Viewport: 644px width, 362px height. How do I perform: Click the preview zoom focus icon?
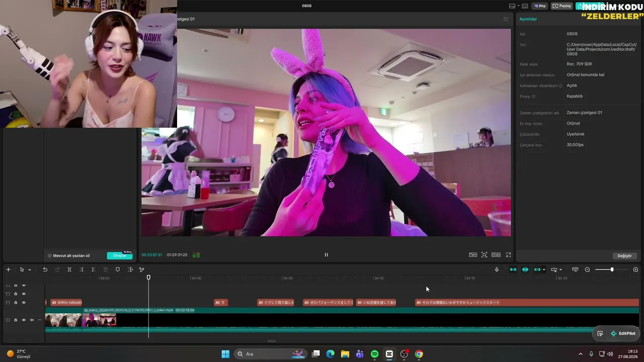tap(485, 255)
